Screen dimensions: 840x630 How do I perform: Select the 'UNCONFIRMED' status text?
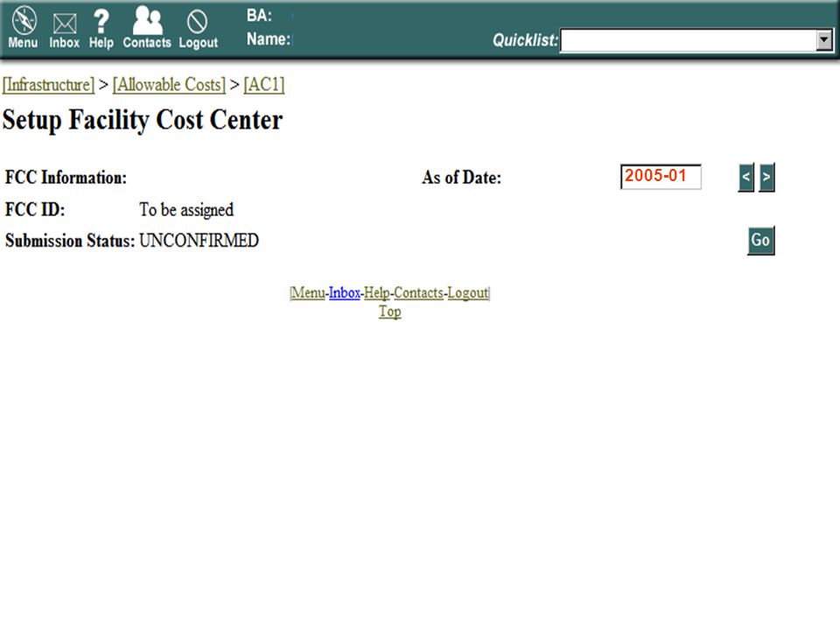199,241
